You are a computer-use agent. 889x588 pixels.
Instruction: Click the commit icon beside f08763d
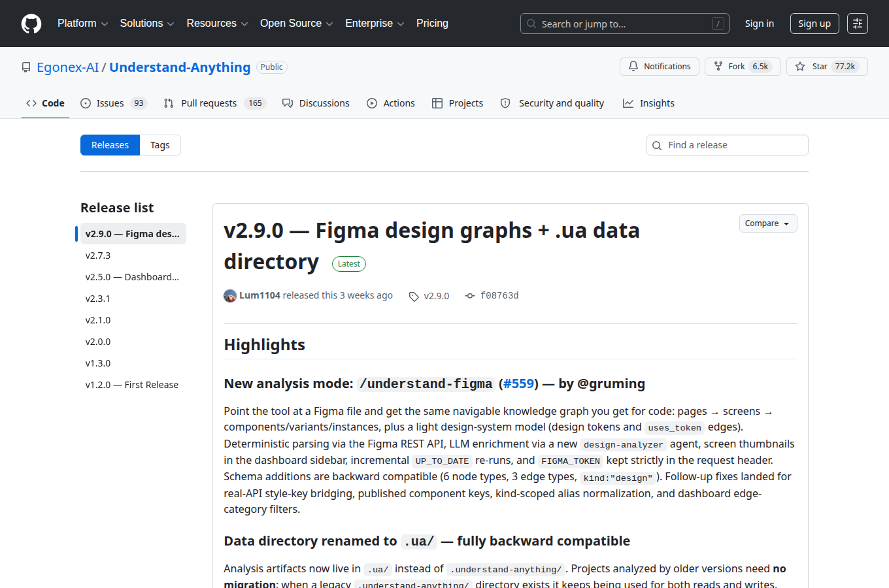[470, 296]
